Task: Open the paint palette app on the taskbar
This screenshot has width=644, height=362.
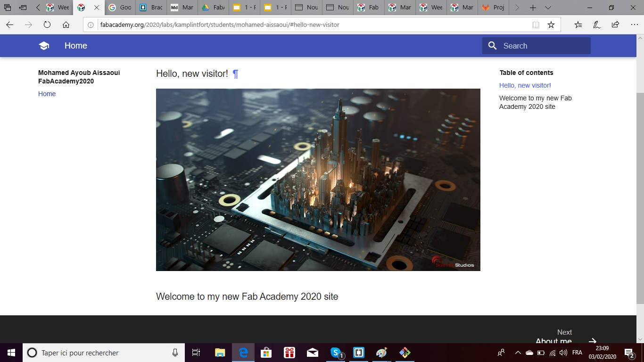Action: pyautogui.click(x=381, y=353)
